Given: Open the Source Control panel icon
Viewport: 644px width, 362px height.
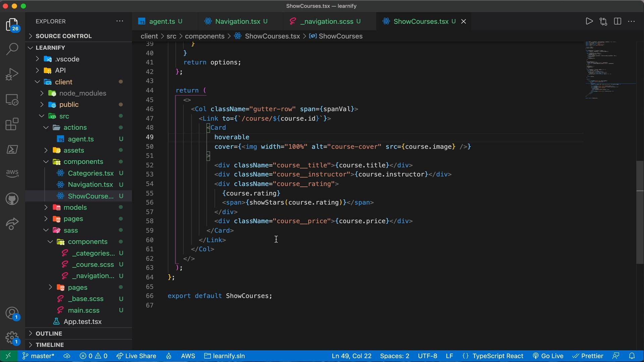Looking at the screenshot, I should click(12, 28).
